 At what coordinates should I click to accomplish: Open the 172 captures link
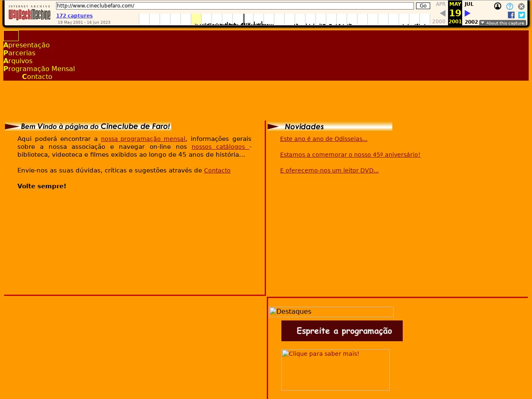pos(74,16)
